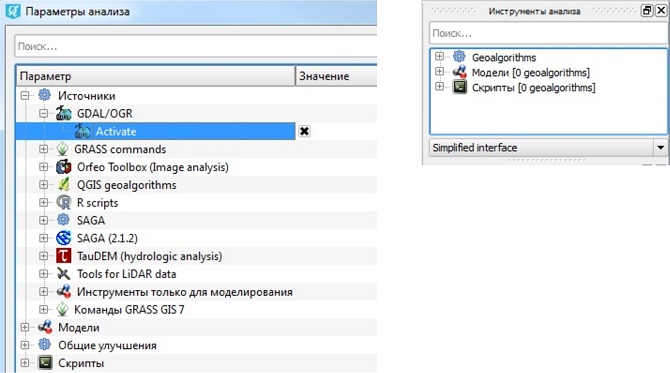This screenshot has height=373, width=670.
Task: Select the GDAL/OGR label
Action: tap(105, 114)
